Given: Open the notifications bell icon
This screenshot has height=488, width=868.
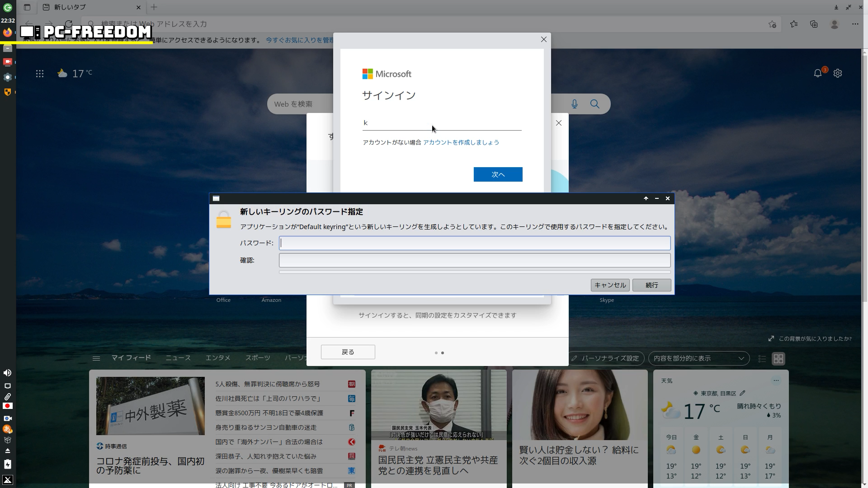Looking at the screenshot, I should coord(817,73).
